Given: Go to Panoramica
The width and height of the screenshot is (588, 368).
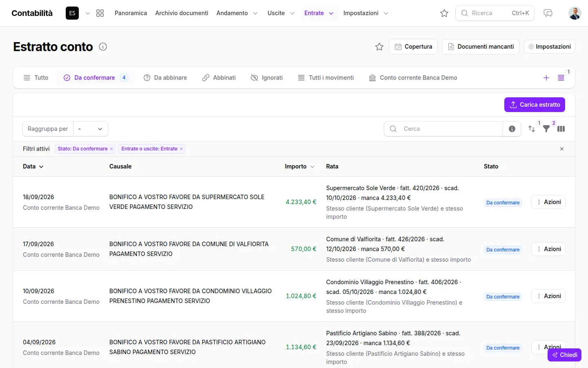Looking at the screenshot, I should tap(131, 13).
